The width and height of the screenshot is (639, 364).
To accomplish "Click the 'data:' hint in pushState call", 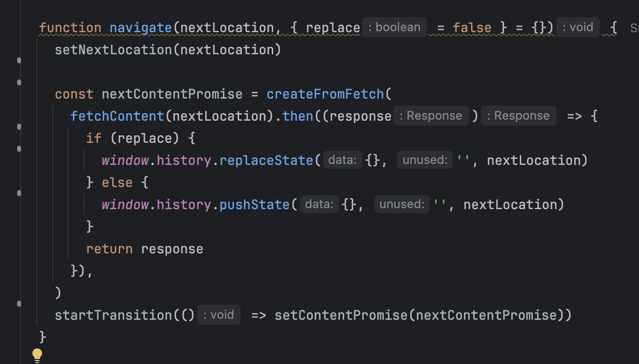I will coord(319,205).
